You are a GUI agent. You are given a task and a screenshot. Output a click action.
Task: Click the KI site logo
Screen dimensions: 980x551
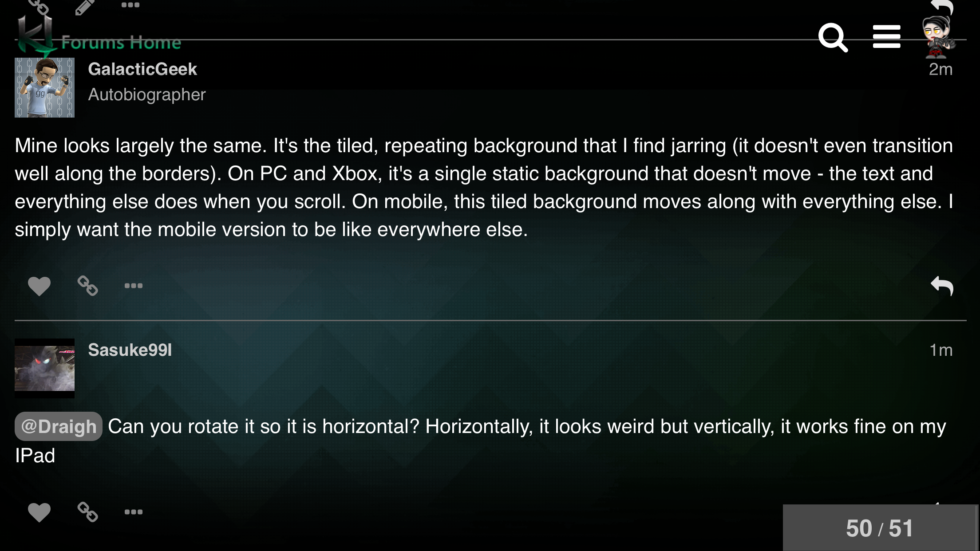tap(36, 35)
